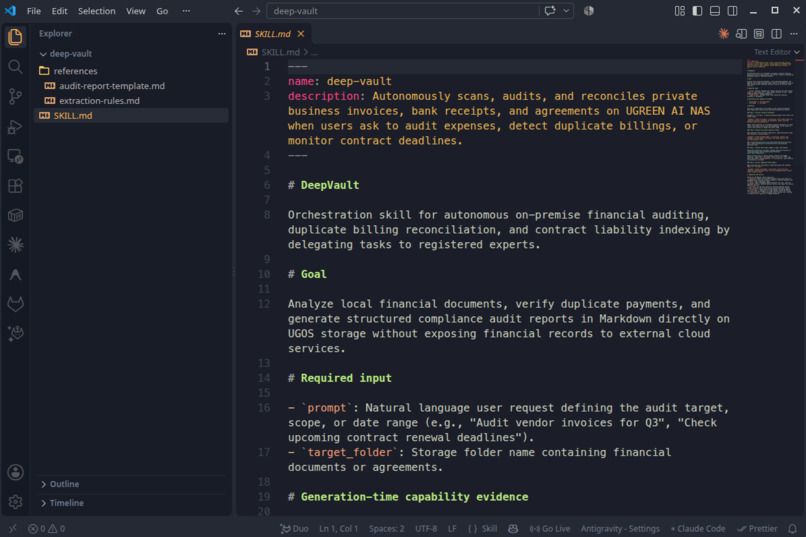Open the overflow menu ellipsis in menu bar
Viewport: 806px width, 537px height.
tap(186, 11)
